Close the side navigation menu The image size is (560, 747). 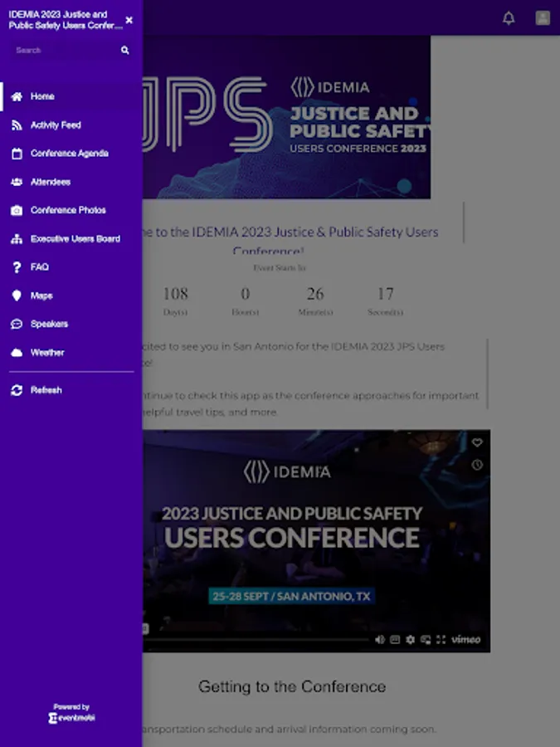129,20
